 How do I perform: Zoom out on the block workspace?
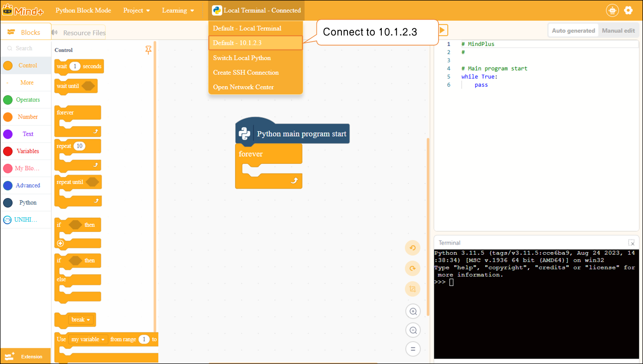pos(413,330)
